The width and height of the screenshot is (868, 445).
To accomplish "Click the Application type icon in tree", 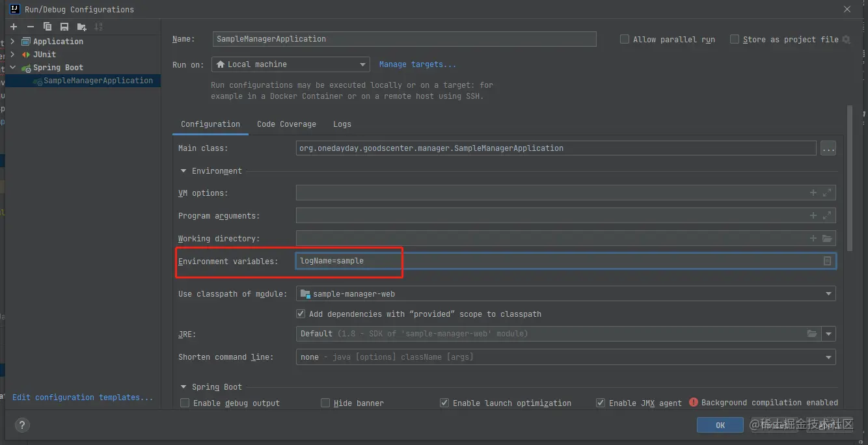I will pos(26,42).
